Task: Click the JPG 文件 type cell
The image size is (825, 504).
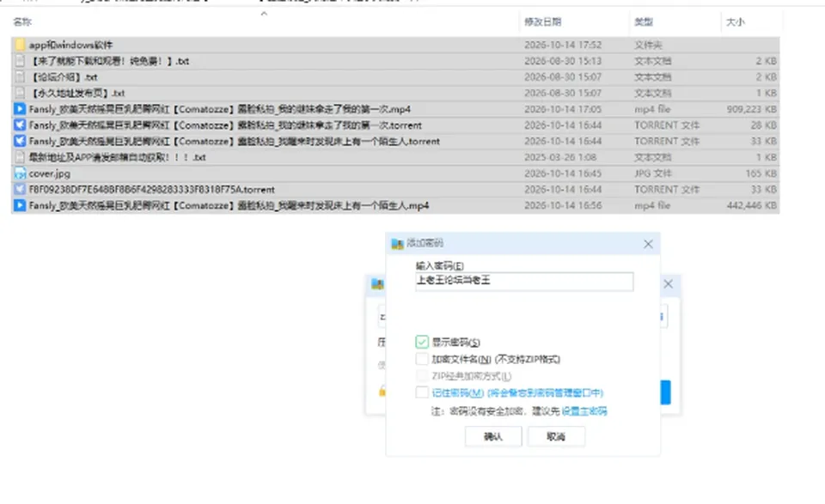Action: pyautogui.click(x=654, y=173)
